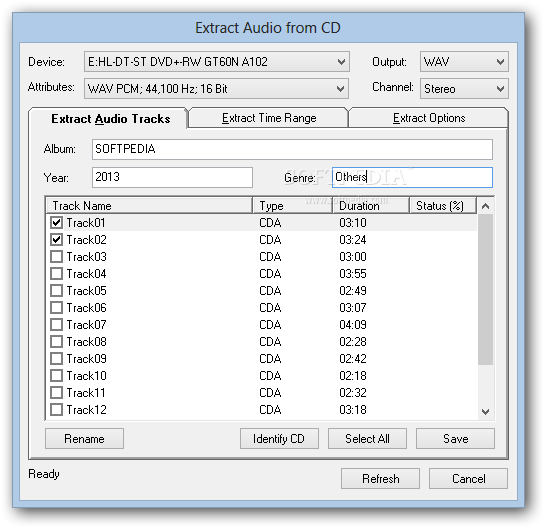Focus the Genre text field

pyautogui.click(x=412, y=177)
